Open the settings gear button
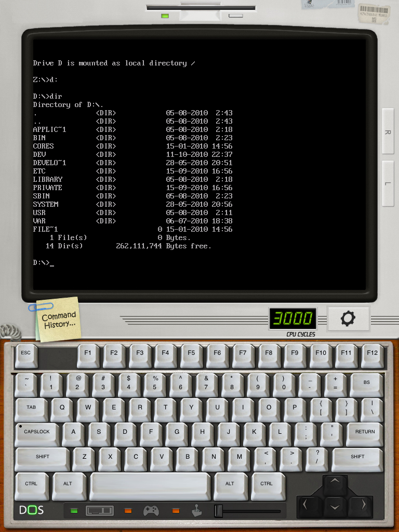This screenshot has width=399, height=532. click(348, 318)
